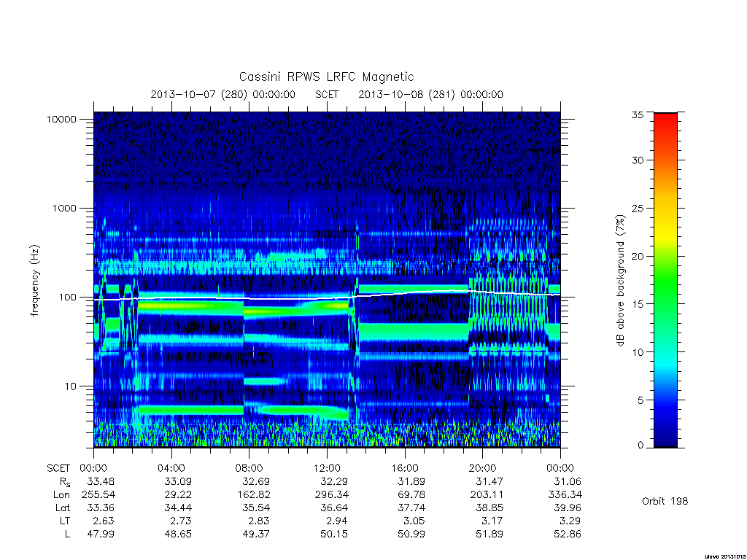
Task: Click the '1000' frequency tick label
Action: (x=64, y=208)
